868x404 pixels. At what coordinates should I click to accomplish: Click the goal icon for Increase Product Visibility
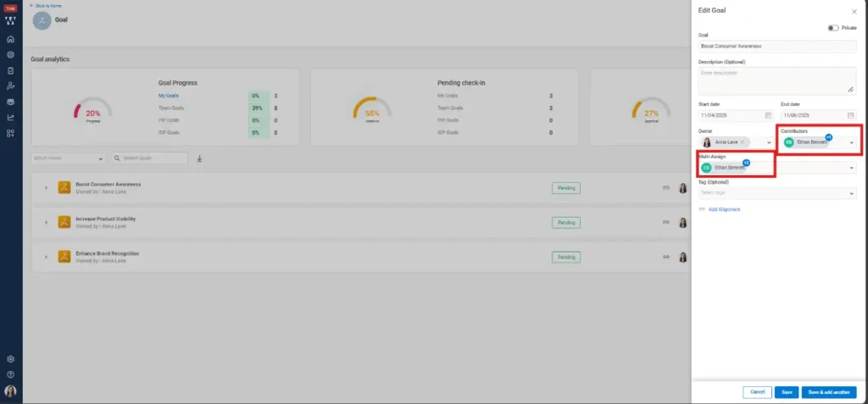pyautogui.click(x=64, y=223)
